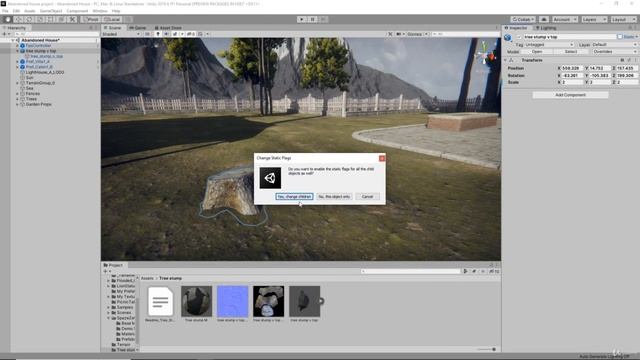Viewport: 640px width, 360px height.
Task: Open the Account dropdown
Action: 564,19
